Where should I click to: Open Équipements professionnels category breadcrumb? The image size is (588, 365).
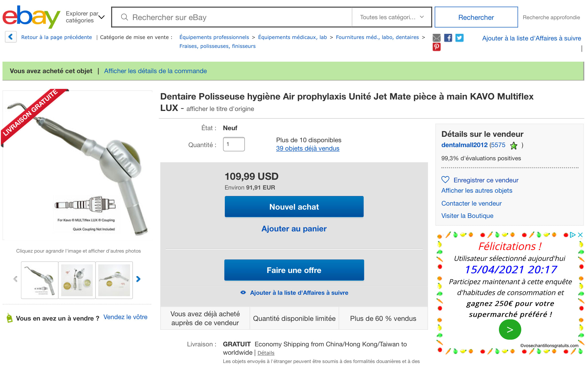coord(214,37)
